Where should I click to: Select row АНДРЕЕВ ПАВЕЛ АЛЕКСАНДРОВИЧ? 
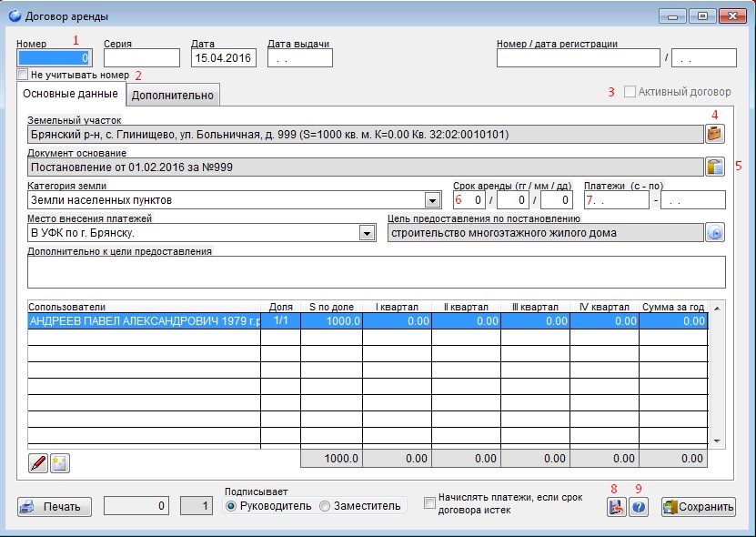point(368,321)
